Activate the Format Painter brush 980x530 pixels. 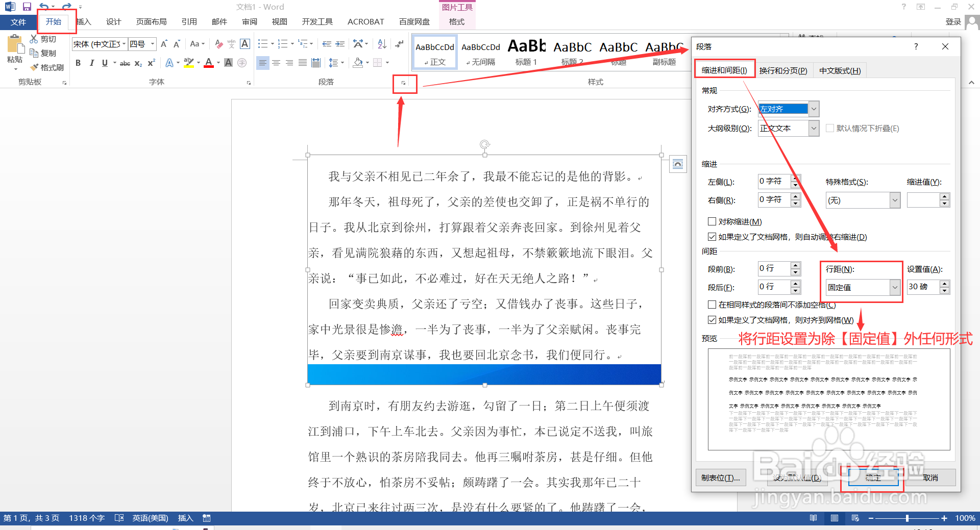[34, 67]
